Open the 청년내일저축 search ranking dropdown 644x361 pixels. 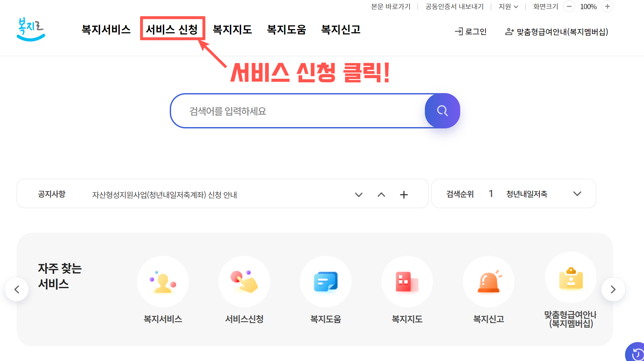(577, 193)
